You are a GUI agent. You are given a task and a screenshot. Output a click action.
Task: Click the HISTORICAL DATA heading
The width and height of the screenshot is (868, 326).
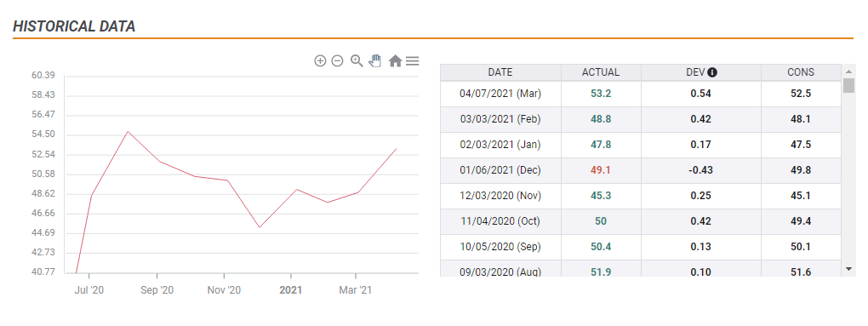74,26
